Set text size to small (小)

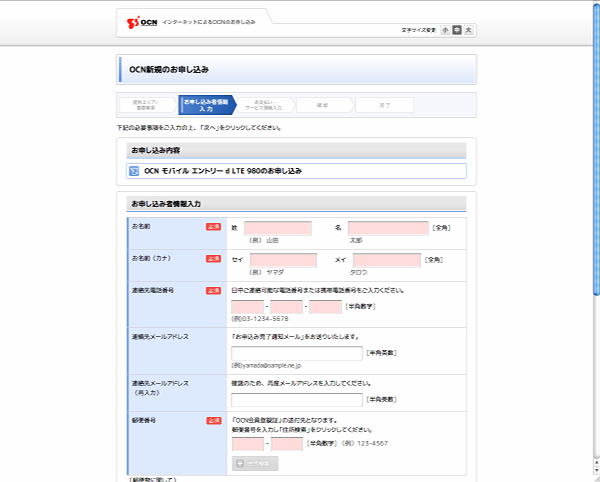(x=445, y=30)
